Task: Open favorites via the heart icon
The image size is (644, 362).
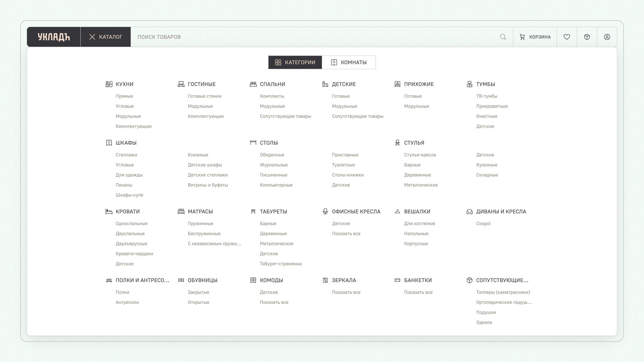Action: pos(566,37)
